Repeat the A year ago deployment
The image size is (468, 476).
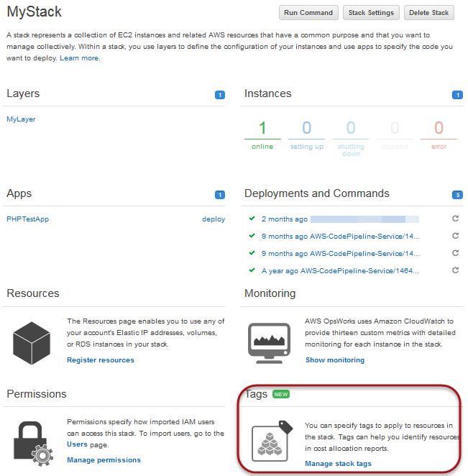click(455, 270)
